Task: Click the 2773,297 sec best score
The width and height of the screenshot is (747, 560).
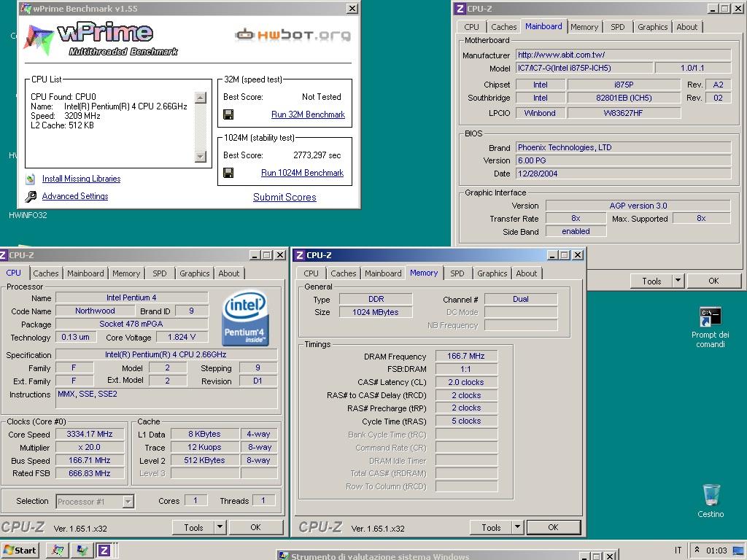Action: (317, 155)
